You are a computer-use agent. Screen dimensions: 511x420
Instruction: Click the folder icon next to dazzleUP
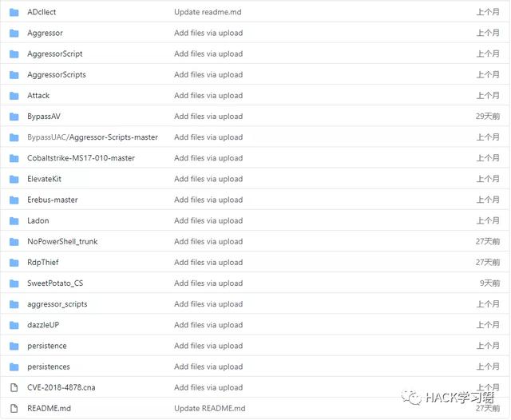[14, 325]
